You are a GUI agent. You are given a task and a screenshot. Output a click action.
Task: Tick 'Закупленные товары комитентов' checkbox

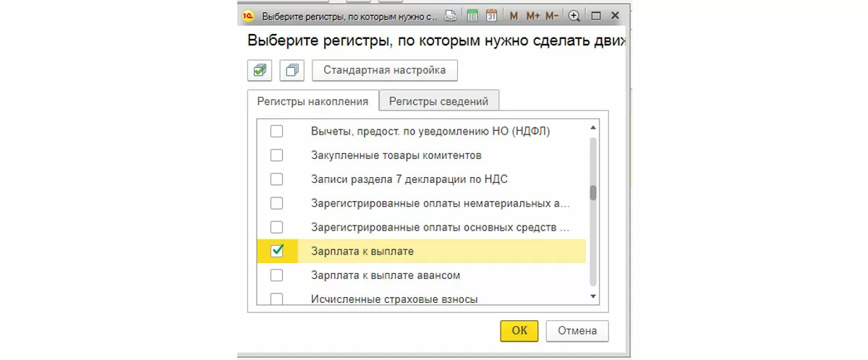point(277,155)
